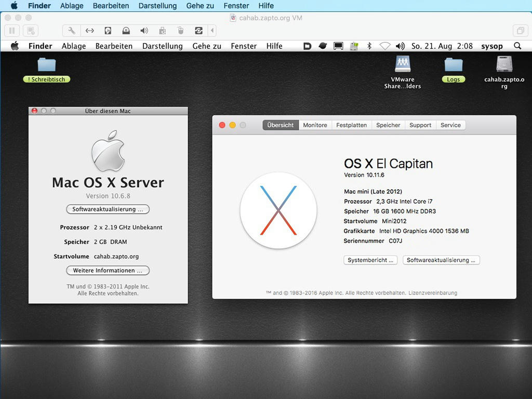The width and height of the screenshot is (532, 399).
Task: Select the Logs folder on the desktop
Action: (453, 70)
